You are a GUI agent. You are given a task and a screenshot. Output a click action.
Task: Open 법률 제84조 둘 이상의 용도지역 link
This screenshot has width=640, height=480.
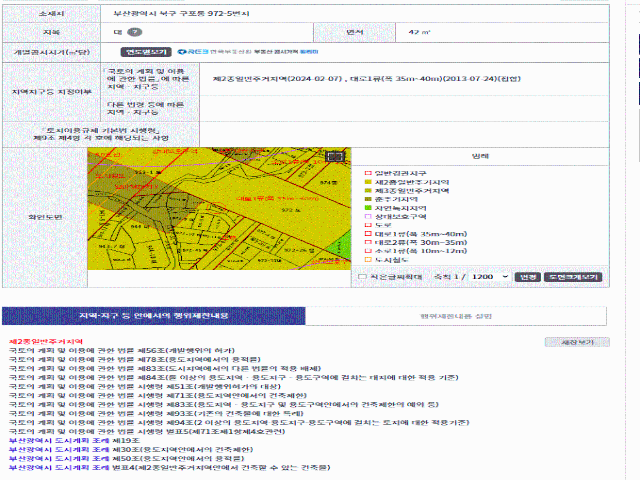pyautogui.click(x=234, y=377)
